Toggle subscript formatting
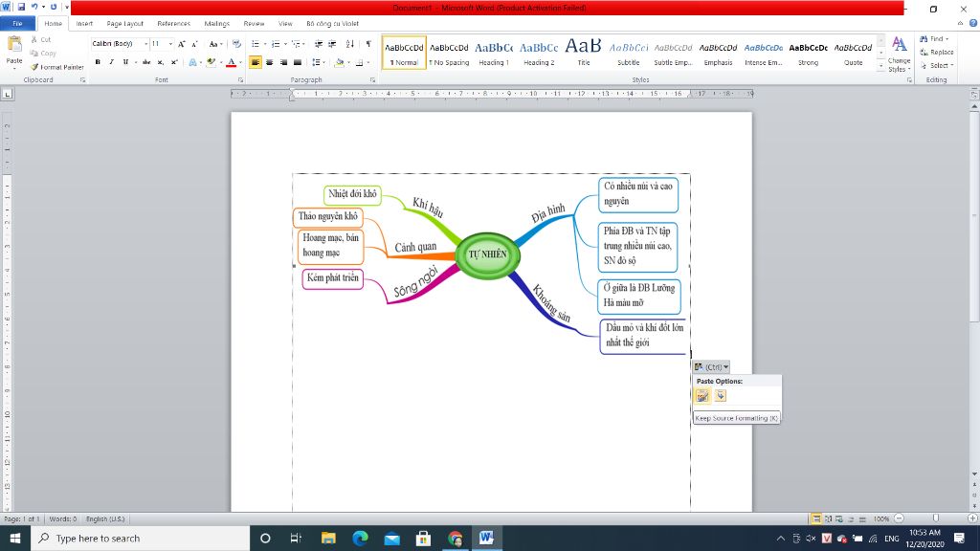Screen dimensions: 980x551 (161, 62)
